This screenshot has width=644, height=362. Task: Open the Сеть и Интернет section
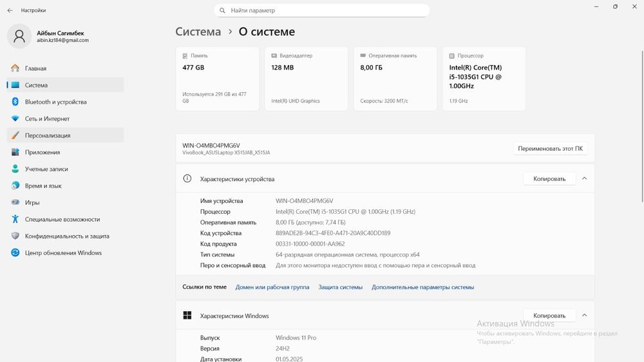pyautogui.click(x=47, y=119)
